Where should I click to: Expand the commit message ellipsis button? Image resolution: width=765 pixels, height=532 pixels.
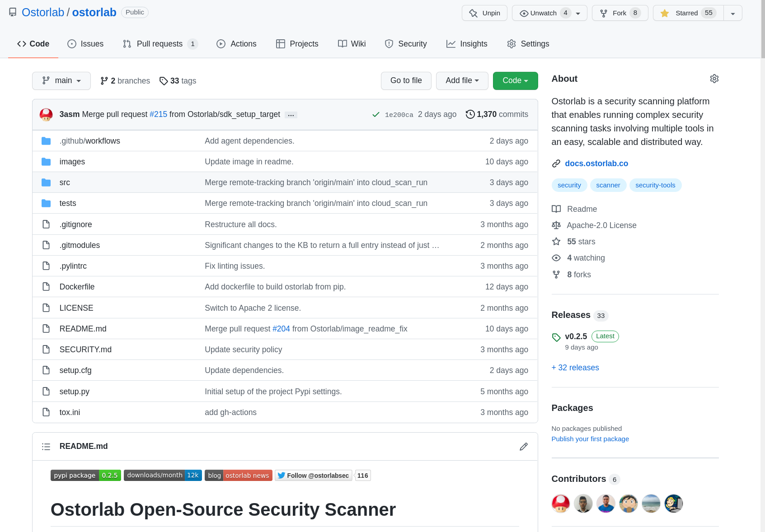[x=291, y=115]
